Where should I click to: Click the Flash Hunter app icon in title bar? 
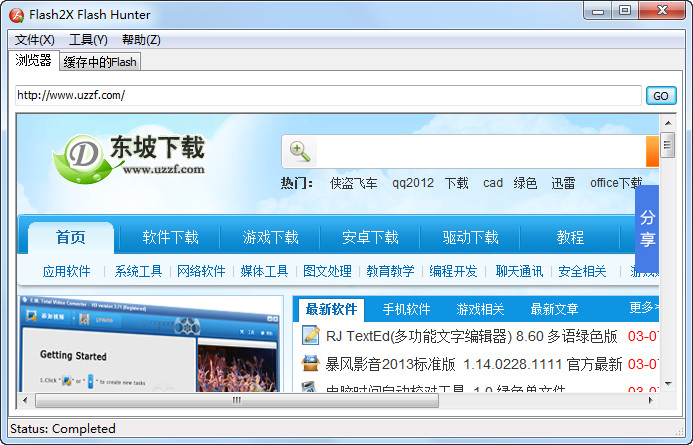tap(16, 15)
